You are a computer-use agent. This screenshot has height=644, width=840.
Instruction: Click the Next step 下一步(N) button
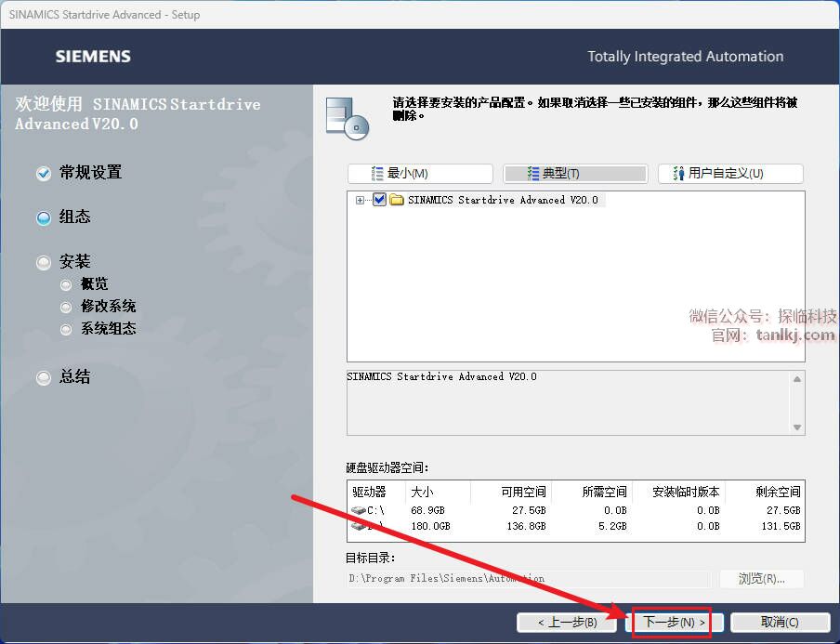point(674,622)
